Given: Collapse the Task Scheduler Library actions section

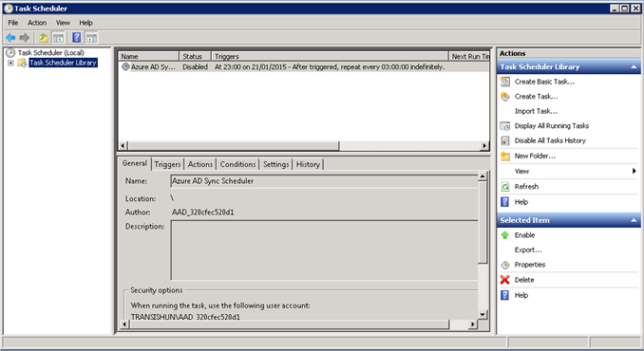Looking at the screenshot, I should [634, 66].
